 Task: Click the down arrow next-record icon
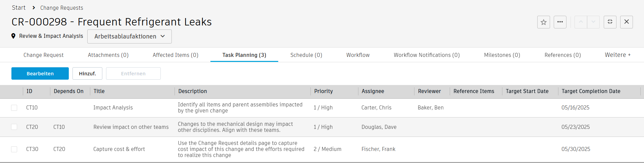[593, 22]
